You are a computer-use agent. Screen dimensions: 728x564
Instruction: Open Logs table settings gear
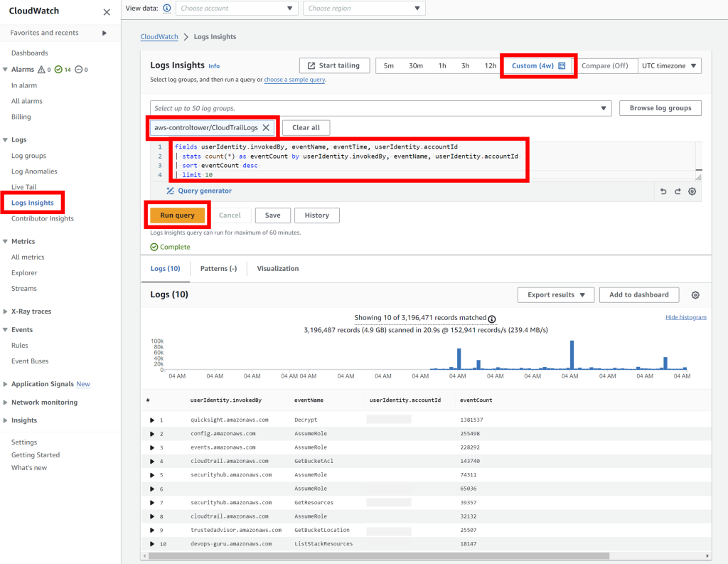click(x=695, y=294)
